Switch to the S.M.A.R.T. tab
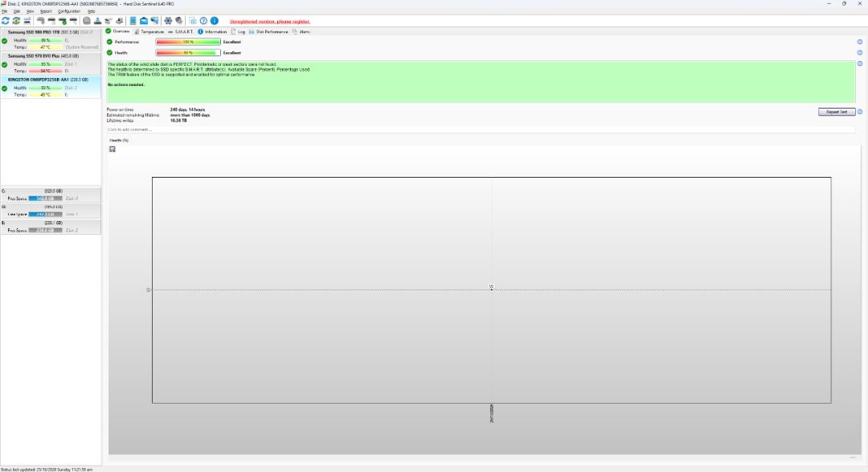Viewport: 868px width, 472px height. [x=181, y=31]
